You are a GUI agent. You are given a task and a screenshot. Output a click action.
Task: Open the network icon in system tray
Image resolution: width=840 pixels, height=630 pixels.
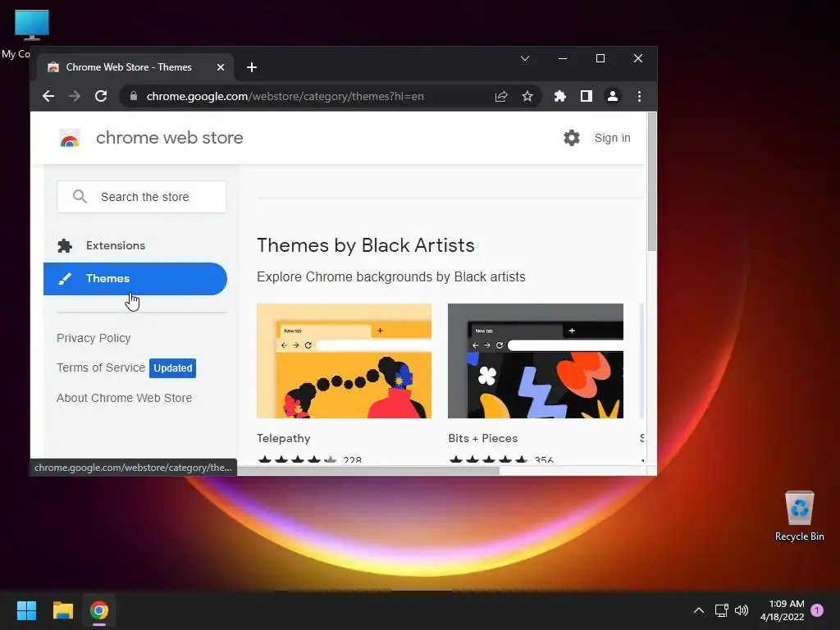721,610
